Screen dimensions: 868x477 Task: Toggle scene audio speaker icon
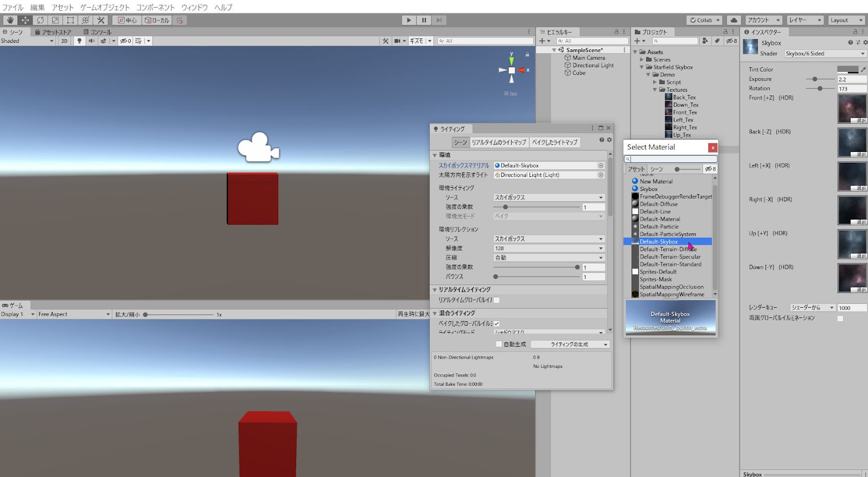(x=91, y=41)
